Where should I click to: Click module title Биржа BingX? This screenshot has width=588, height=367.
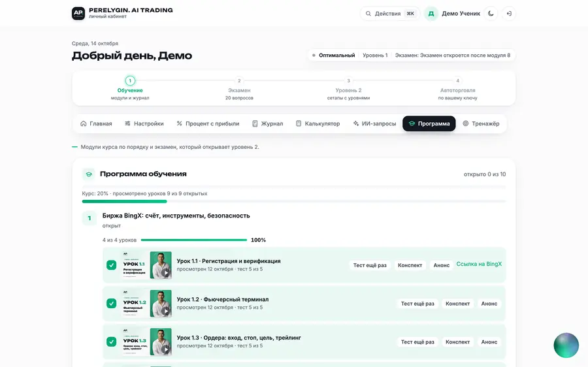click(176, 215)
